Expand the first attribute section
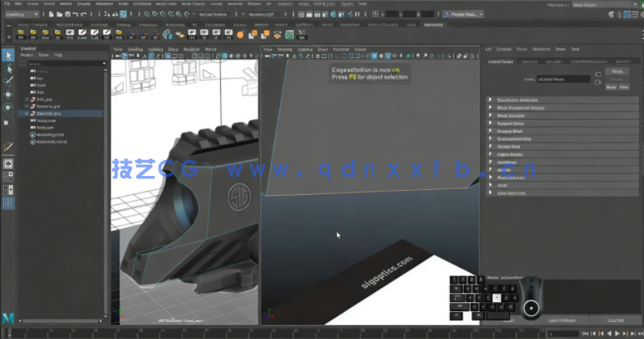This screenshot has width=644, height=339. tap(490, 100)
